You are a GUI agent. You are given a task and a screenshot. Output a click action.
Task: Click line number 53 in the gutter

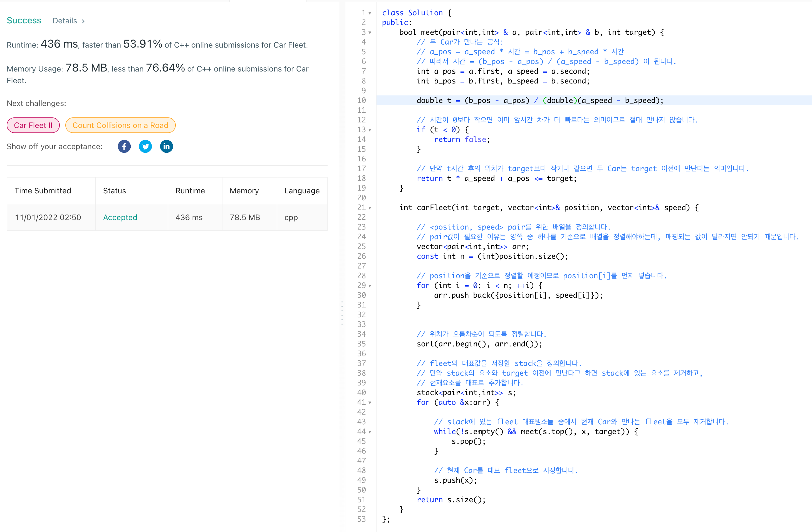pyautogui.click(x=361, y=519)
